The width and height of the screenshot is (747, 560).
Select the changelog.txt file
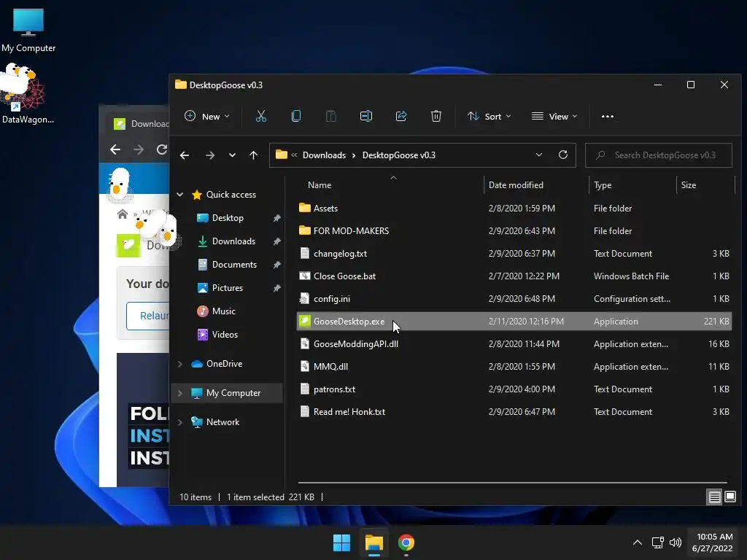click(514, 253)
